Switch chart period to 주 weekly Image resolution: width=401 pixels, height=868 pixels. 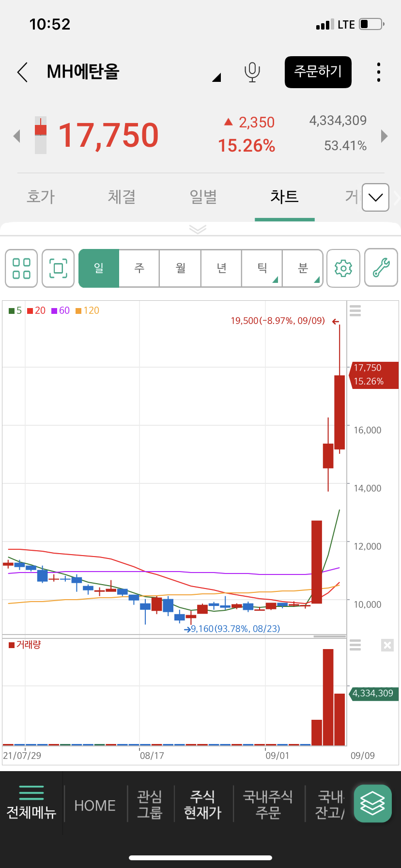click(139, 268)
